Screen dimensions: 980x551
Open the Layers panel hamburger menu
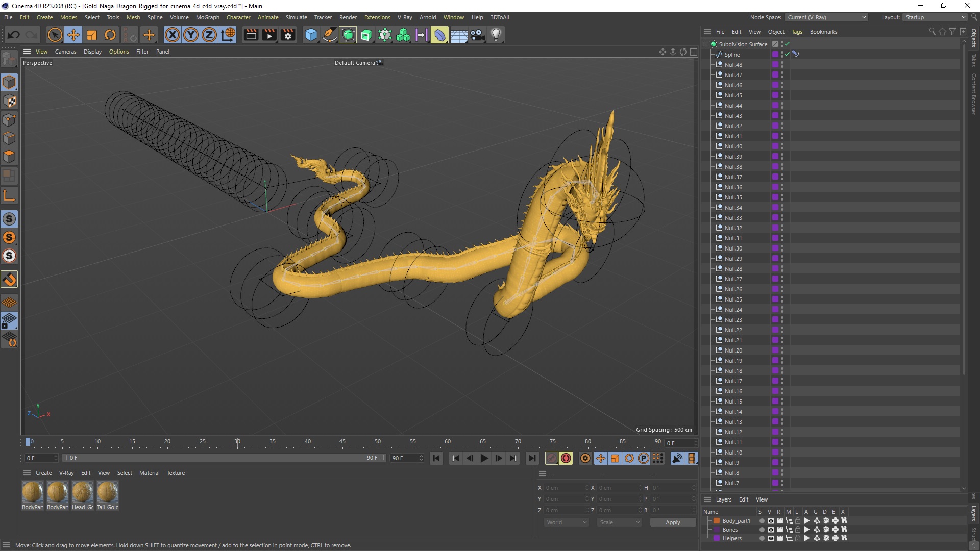coord(707,499)
